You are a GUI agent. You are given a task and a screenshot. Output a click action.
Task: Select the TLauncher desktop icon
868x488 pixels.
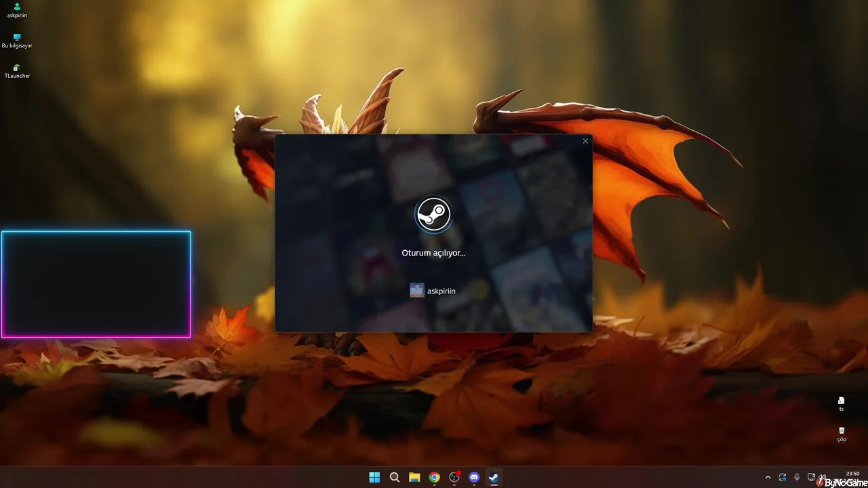pos(17,71)
